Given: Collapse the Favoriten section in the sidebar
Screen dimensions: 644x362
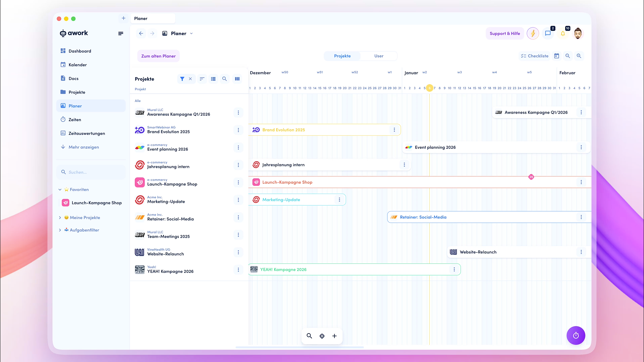Looking at the screenshot, I should point(60,189).
